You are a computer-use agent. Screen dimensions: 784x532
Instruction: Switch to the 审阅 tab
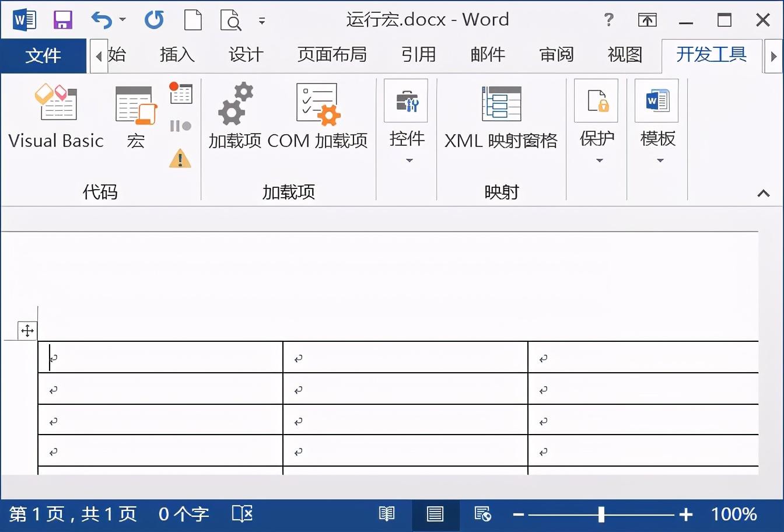point(556,55)
